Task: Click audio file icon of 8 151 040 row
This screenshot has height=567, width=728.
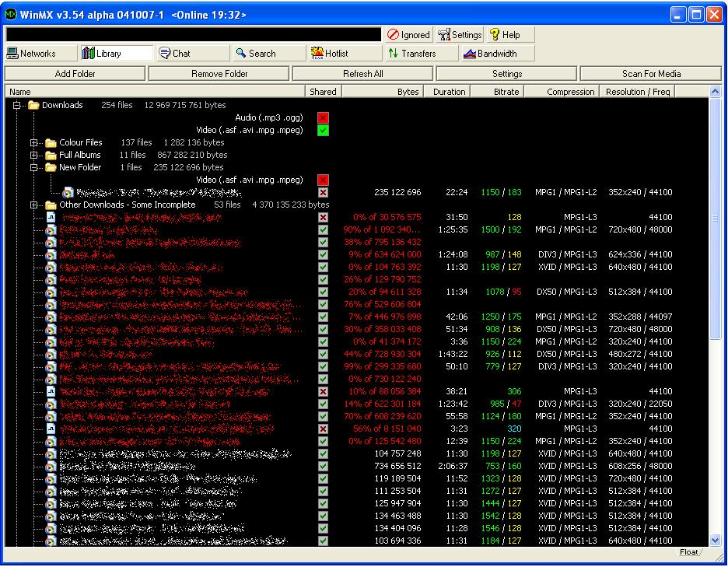Action: (x=51, y=429)
